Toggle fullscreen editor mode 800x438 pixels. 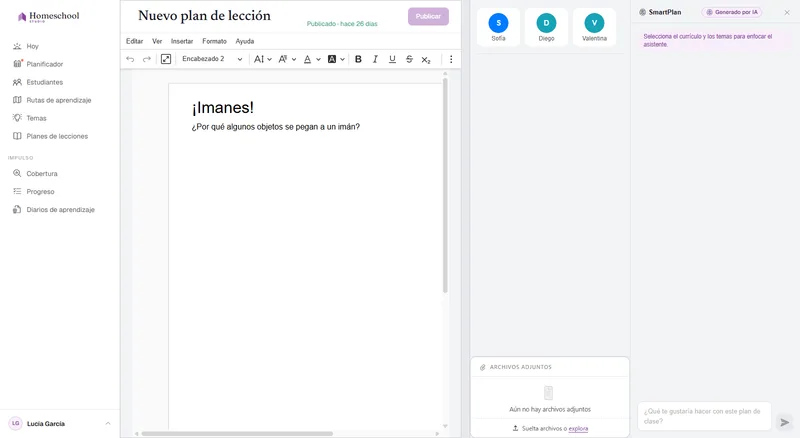pyautogui.click(x=166, y=59)
